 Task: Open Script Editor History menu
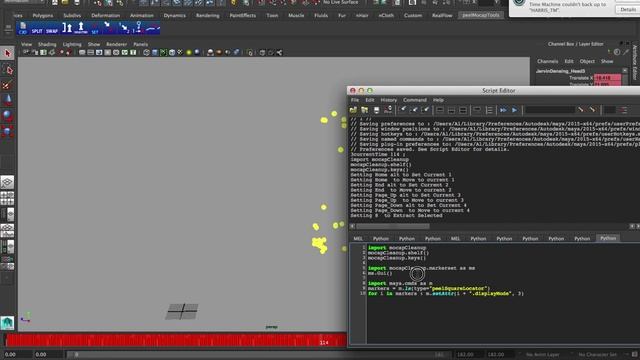389,100
